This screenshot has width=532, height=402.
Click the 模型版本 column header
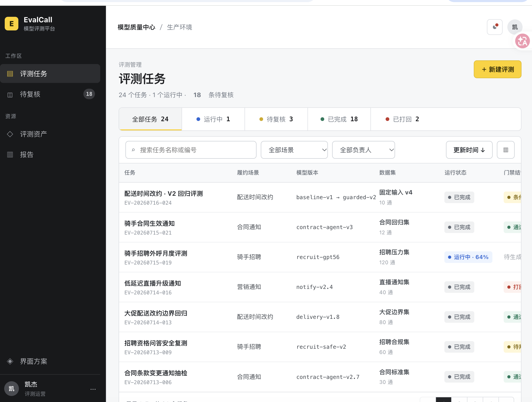[x=307, y=173]
